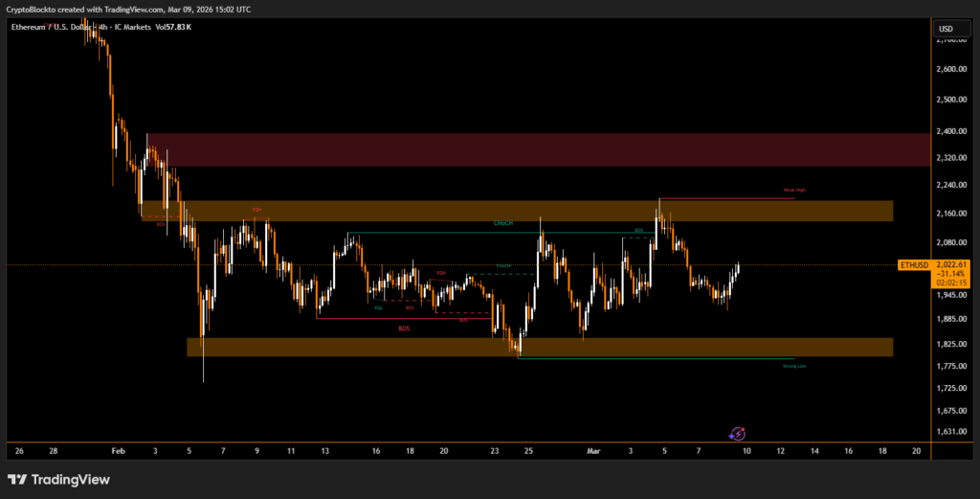Click the ETHUSD price label tag
The width and height of the screenshot is (980, 499).
point(913,263)
